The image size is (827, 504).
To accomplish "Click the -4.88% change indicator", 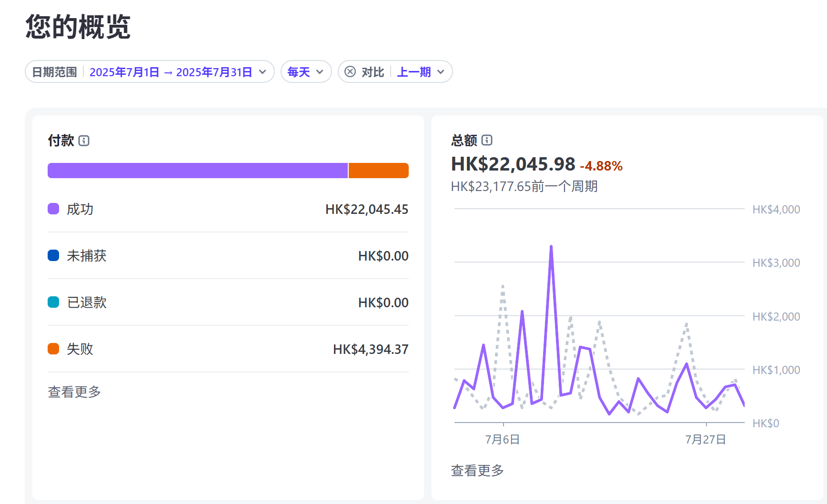I will (x=601, y=166).
